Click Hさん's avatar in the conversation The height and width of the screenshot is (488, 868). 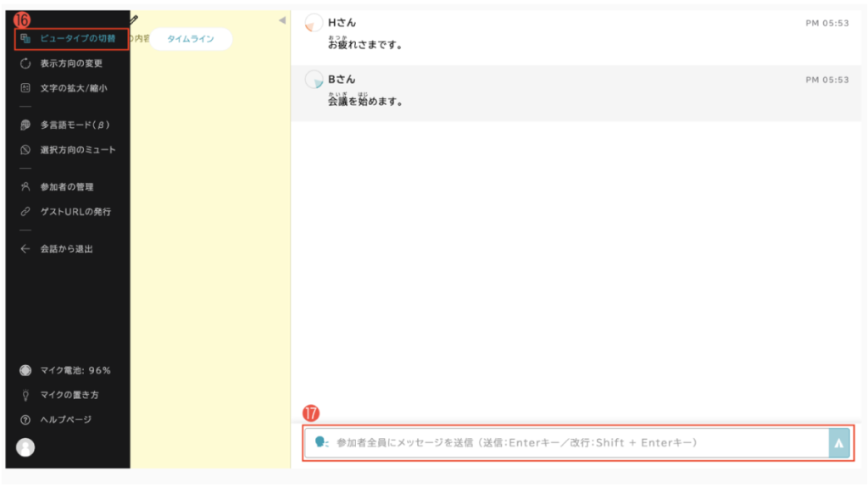coord(314,24)
